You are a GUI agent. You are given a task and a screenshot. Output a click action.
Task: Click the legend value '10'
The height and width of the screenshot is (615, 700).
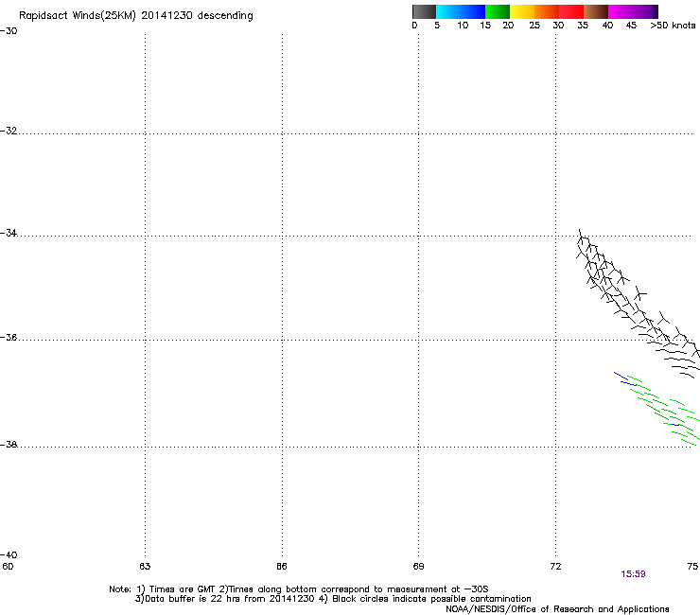[463, 26]
